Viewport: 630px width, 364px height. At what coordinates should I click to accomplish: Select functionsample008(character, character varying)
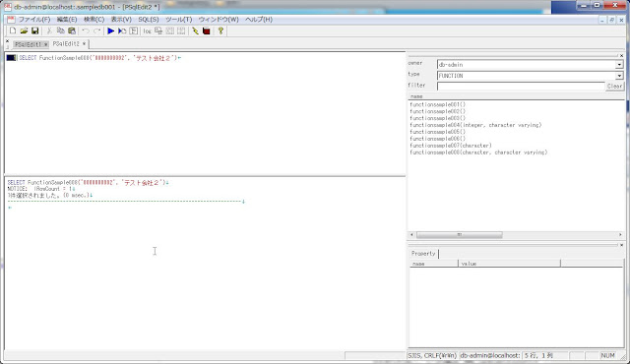[478, 152]
